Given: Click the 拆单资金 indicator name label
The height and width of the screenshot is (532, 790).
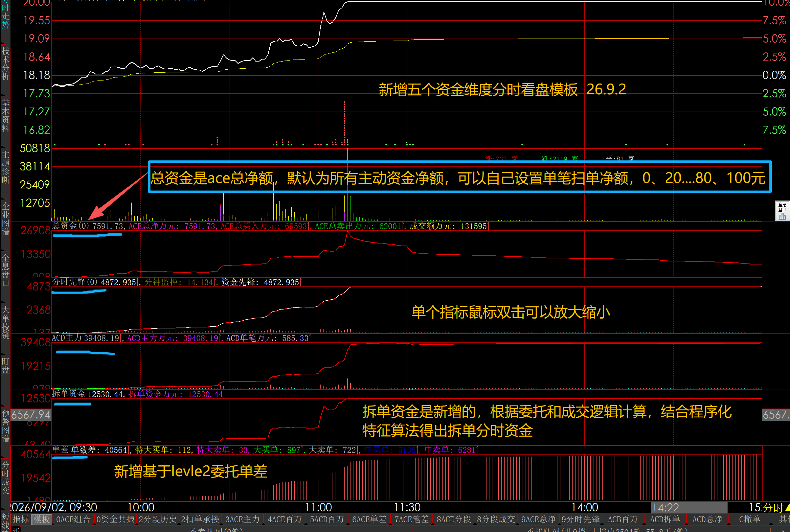Looking at the screenshot, I should 69,394.
